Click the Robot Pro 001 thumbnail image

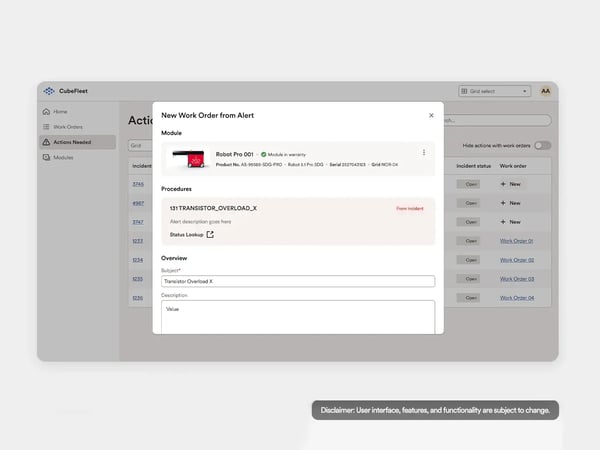pos(188,158)
